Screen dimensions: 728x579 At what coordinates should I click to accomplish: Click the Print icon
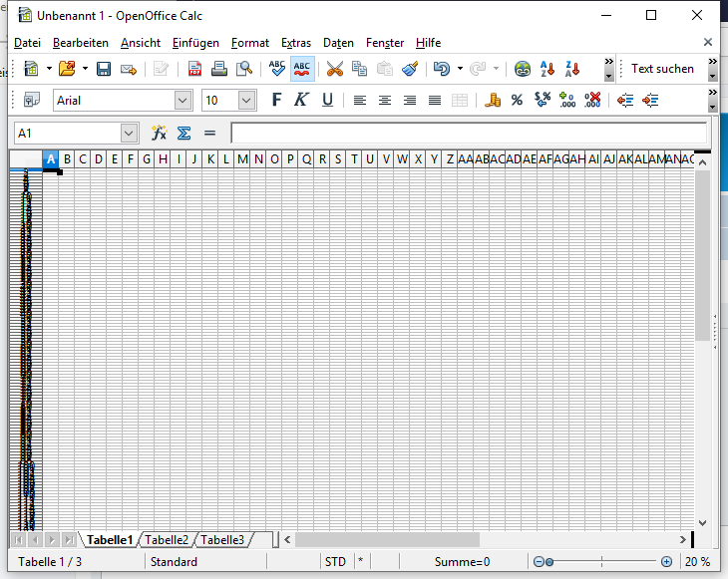click(x=218, y=69)
